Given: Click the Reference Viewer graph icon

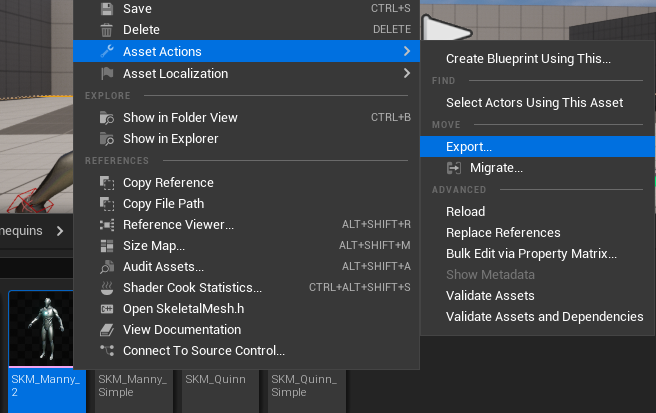Looking at the screenshot, I should tap(107, 225).
